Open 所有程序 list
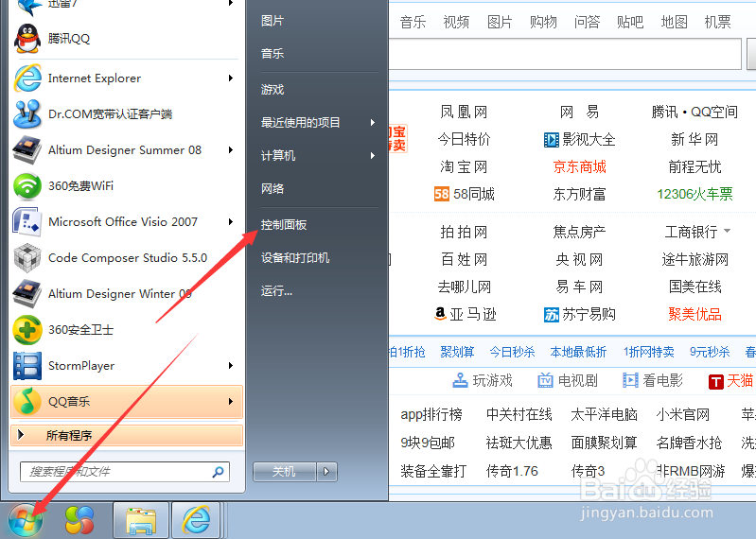 pyautogui.click(x=127, y=435)
